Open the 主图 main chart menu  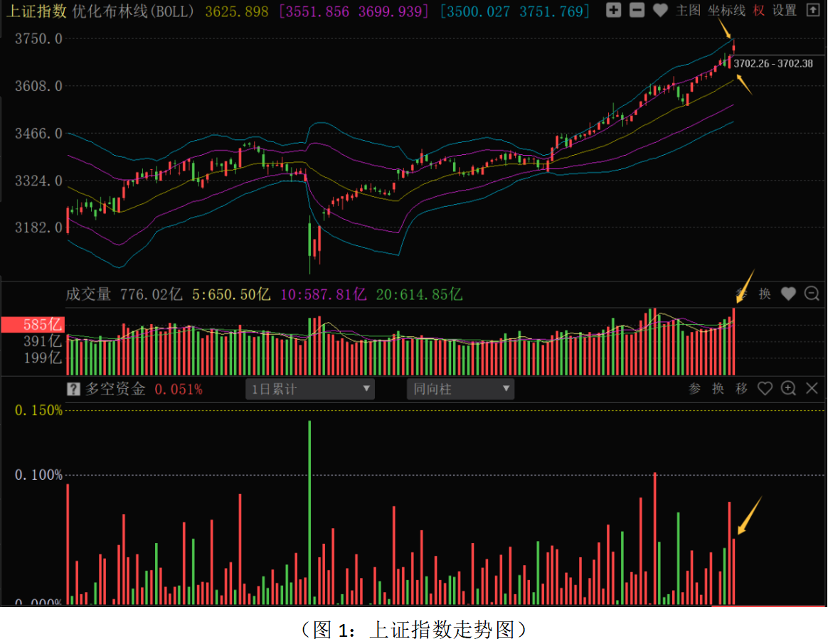point(688,11)
